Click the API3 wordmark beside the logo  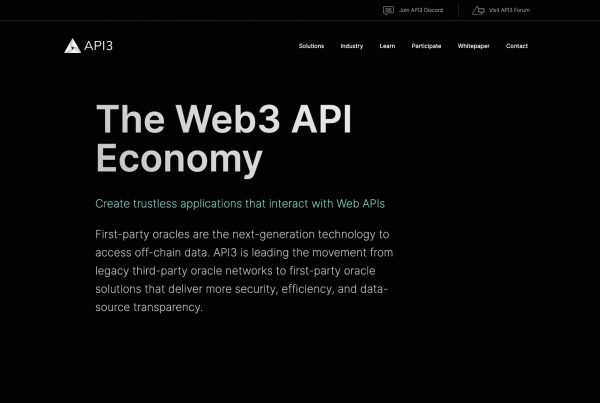point(98,45)
